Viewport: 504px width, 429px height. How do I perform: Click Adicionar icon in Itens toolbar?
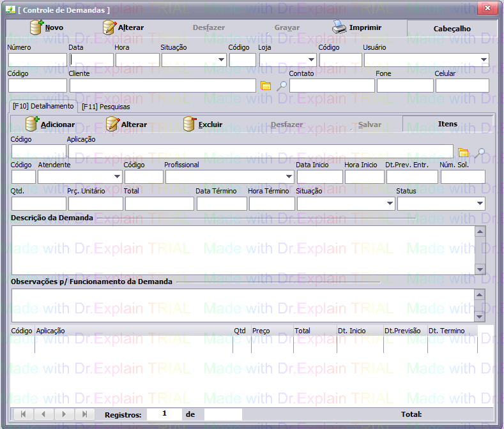tap(32, 124)
